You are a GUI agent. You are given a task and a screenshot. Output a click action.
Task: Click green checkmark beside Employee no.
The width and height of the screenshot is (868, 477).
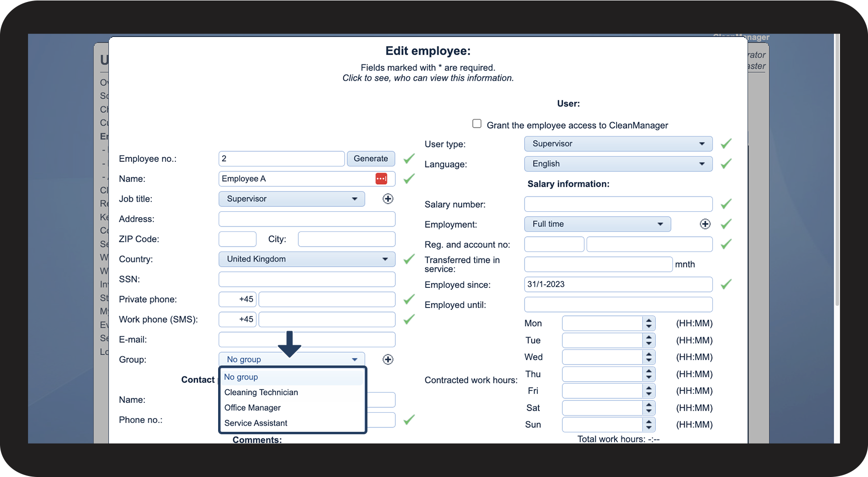tap(409, 159)
